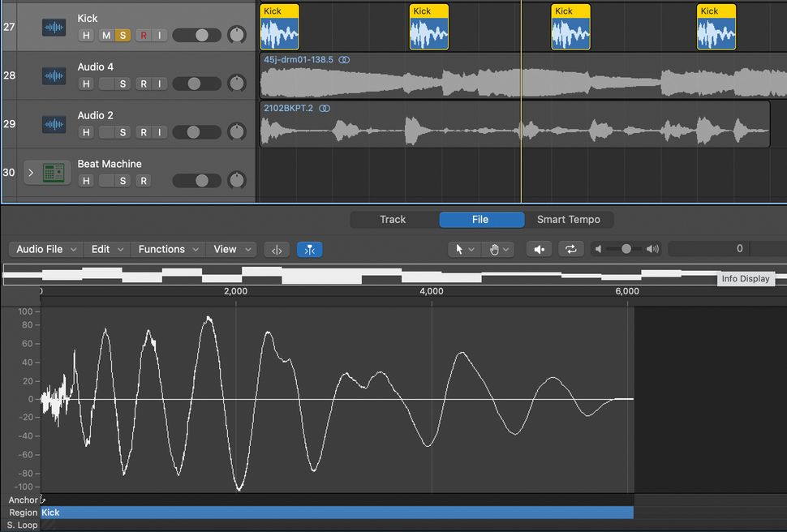Viewport: 787px width, 532px height.
Task: Switch to the Track tab
Action: click(x=393, y=219)
